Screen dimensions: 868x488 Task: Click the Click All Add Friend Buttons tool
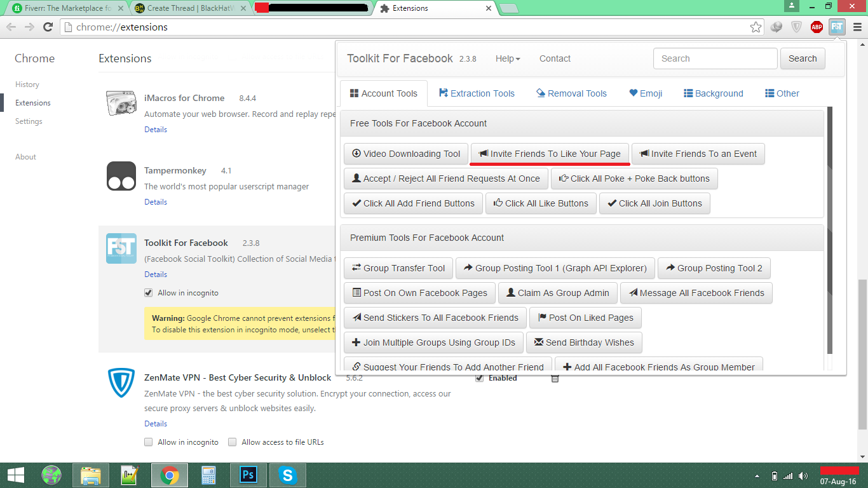413,203
